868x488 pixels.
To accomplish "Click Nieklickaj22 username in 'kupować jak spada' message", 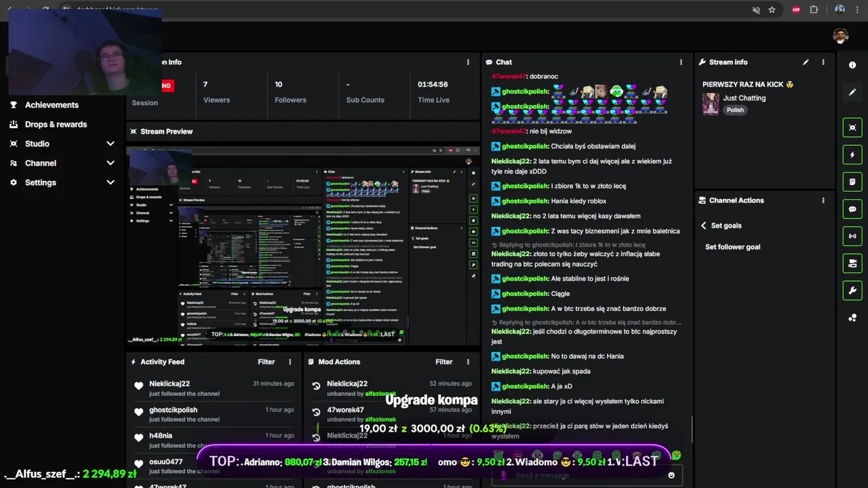I will (x=511, y=371).
